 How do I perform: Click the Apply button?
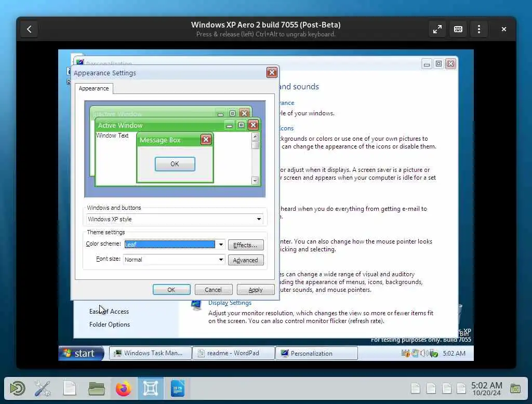256,290
